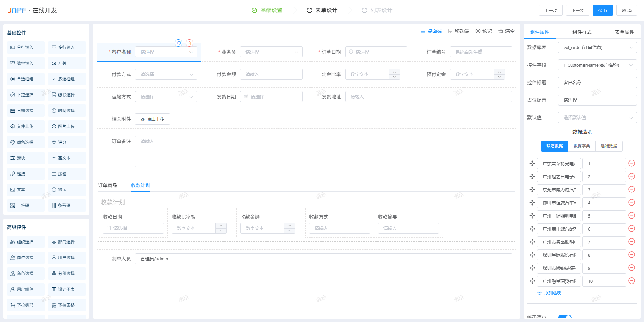The width and height of the screenshot is (644, 322).
Task: Select the 多行输入 control
Action: 67,47
